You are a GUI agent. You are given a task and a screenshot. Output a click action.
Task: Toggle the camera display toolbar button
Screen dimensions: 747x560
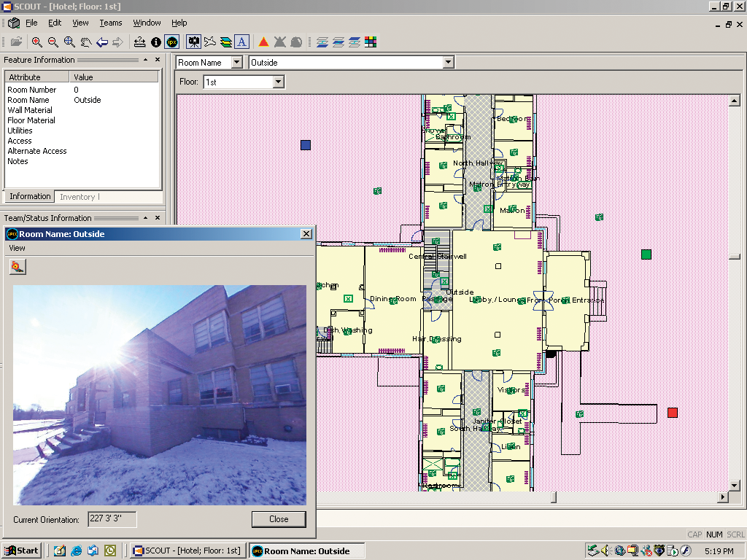click(194, 42)
